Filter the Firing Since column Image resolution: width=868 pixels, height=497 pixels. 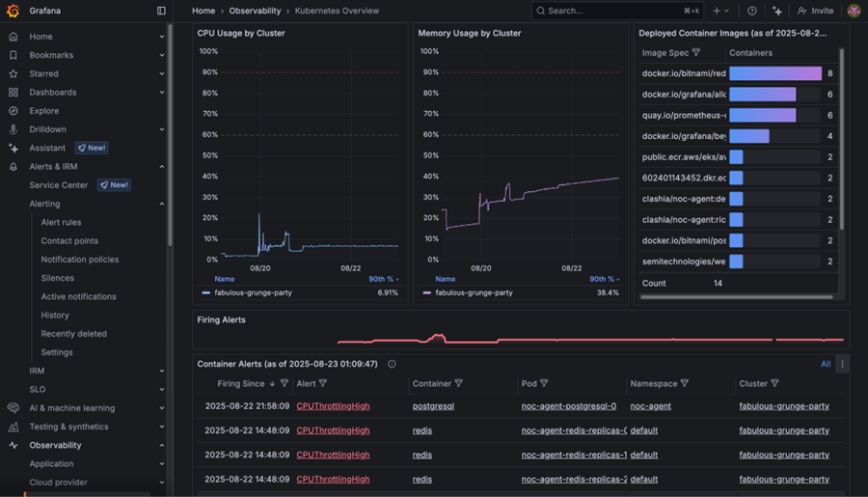point(284,383)
